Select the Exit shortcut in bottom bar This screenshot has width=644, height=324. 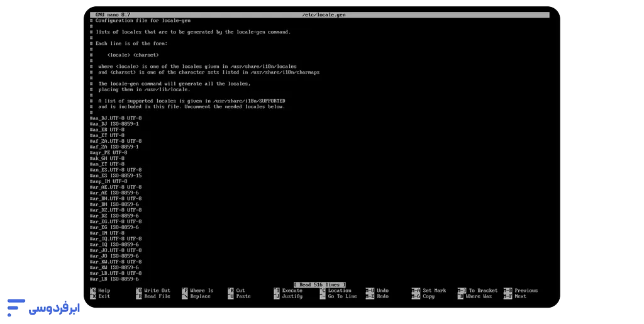pos(104,296)
